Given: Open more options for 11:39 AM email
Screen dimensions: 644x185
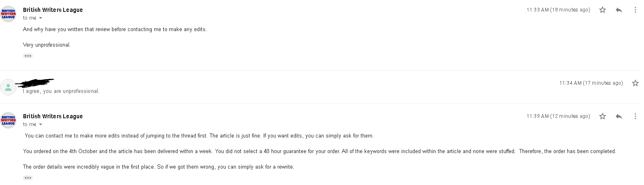Looking at the screenshot, I should pyautogui.click(x=635, y=116).
